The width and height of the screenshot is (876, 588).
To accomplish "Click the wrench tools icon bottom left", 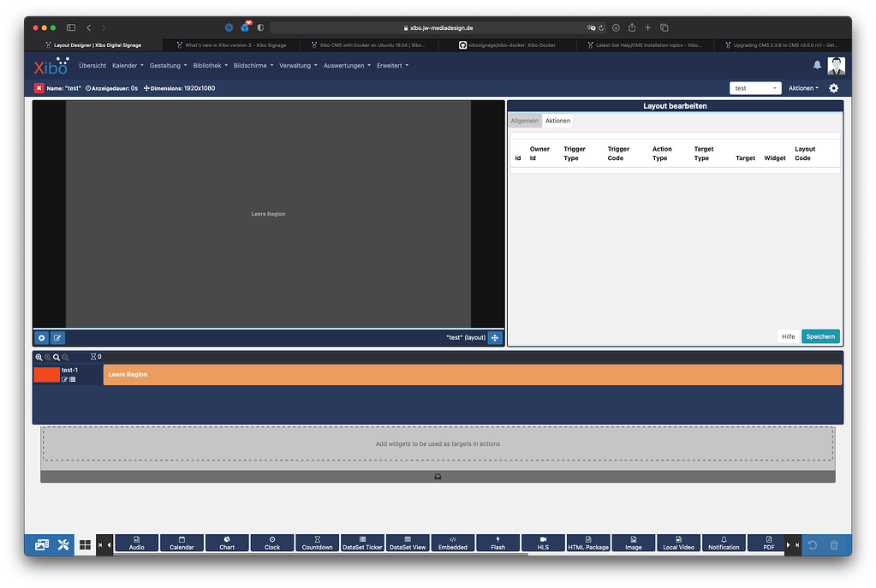I will point(63,543).
